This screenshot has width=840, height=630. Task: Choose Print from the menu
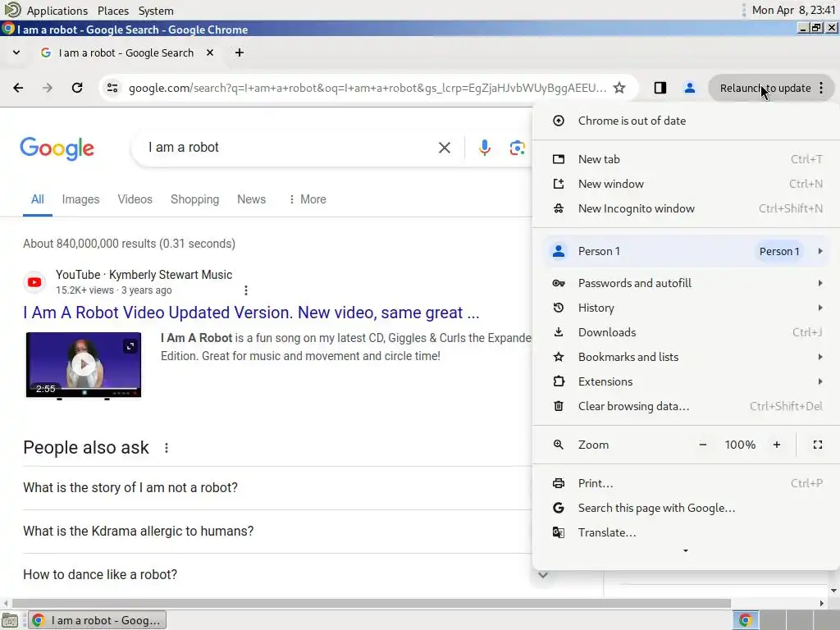[x=686, y=483]
